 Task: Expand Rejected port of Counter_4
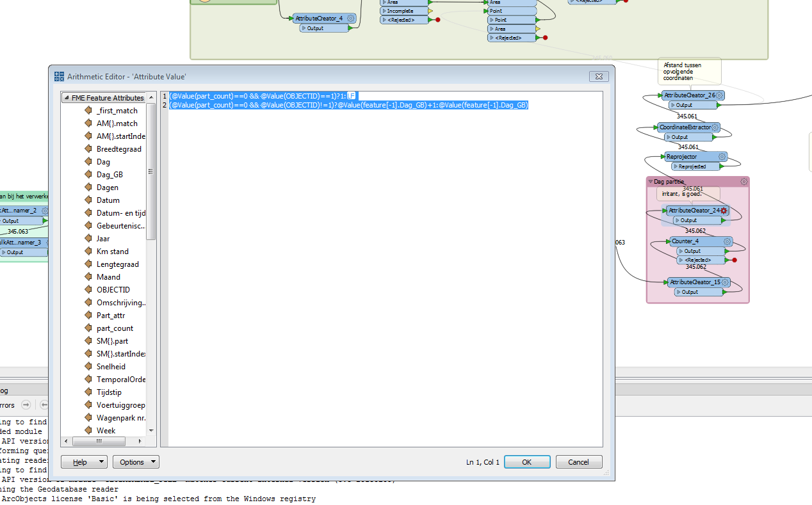click(681, 260)
